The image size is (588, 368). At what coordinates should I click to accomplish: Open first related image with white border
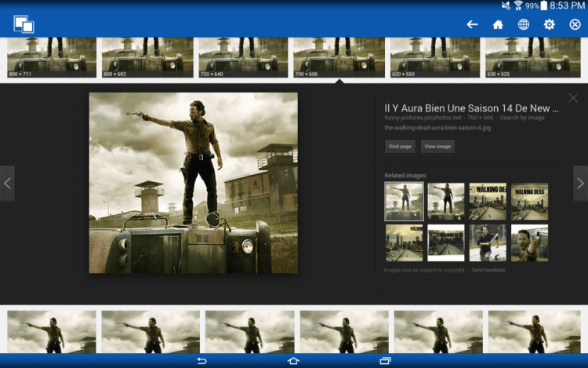(404, 202)
